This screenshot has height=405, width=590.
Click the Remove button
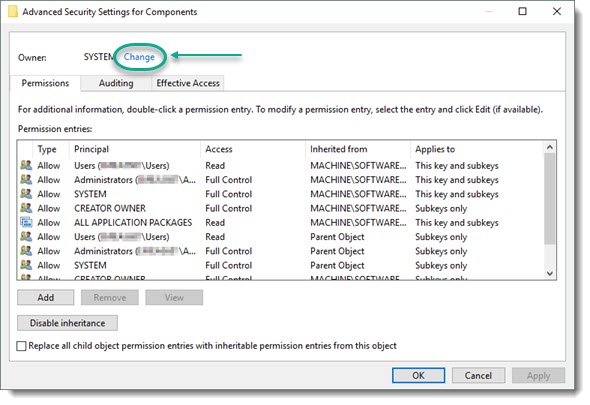click(110, 297)
